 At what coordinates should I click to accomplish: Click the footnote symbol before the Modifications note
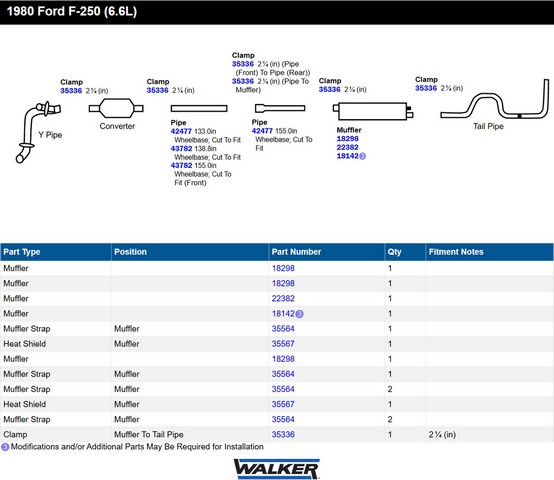5,447
